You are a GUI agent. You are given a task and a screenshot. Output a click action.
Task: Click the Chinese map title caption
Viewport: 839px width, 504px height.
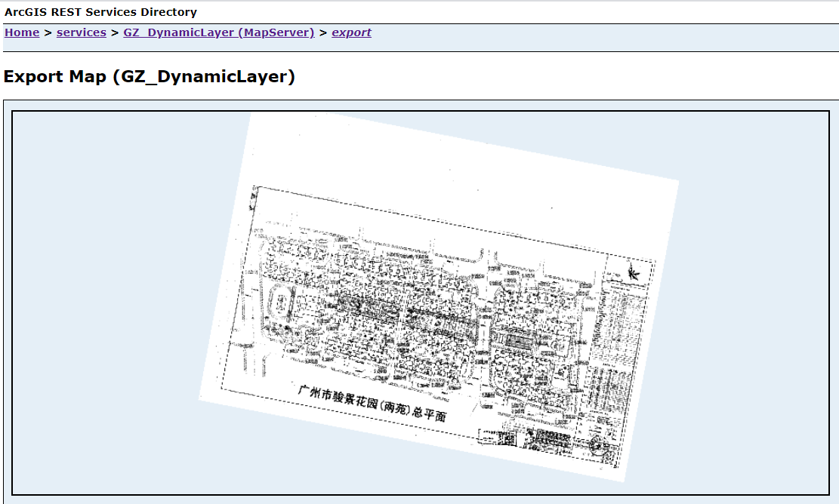pos(372,402)
